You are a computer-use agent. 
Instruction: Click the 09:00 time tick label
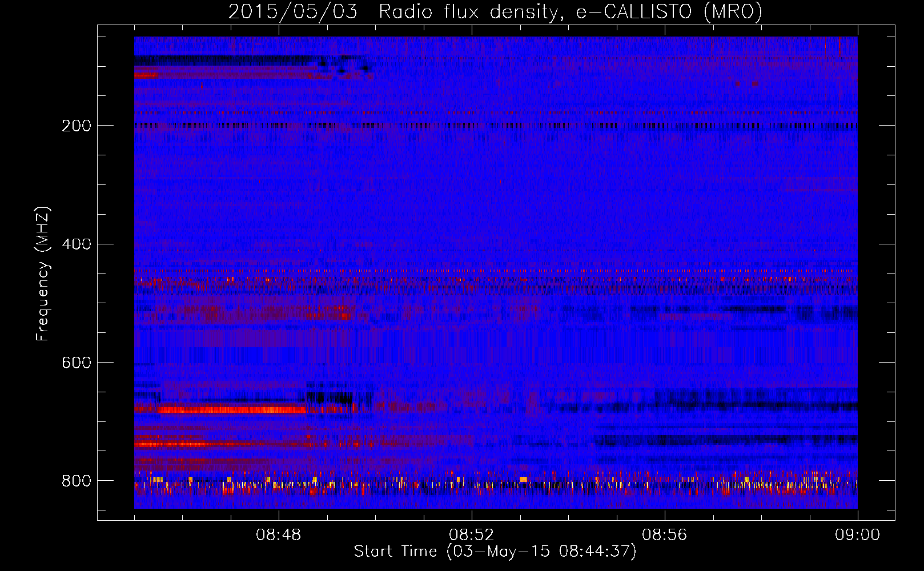858,535
